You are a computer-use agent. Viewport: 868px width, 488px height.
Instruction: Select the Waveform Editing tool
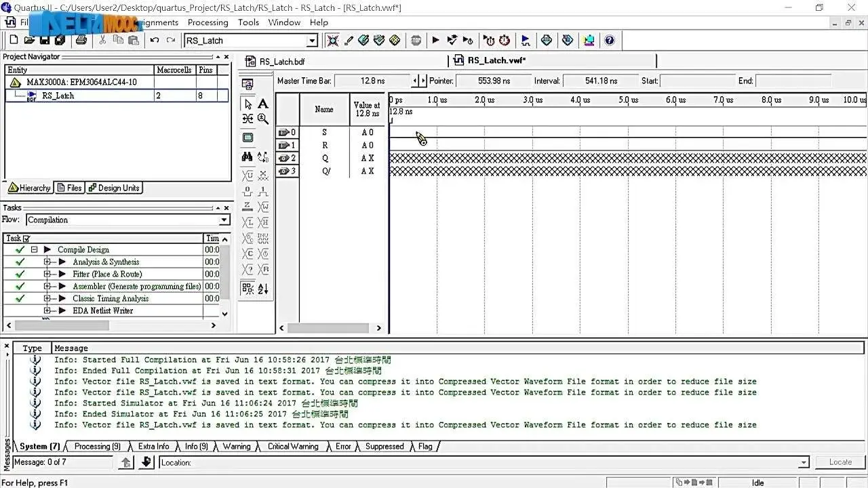[248, 119]
